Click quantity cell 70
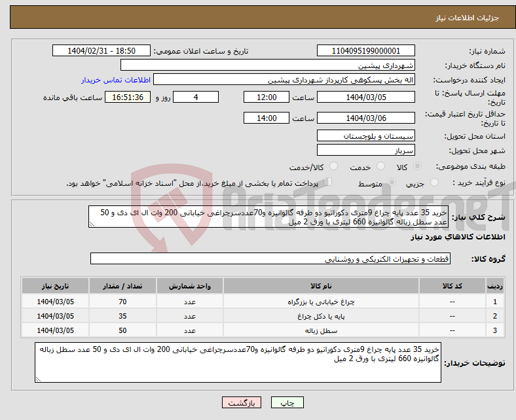This screenshot has height=420, width=516. [x=122, y=302]
